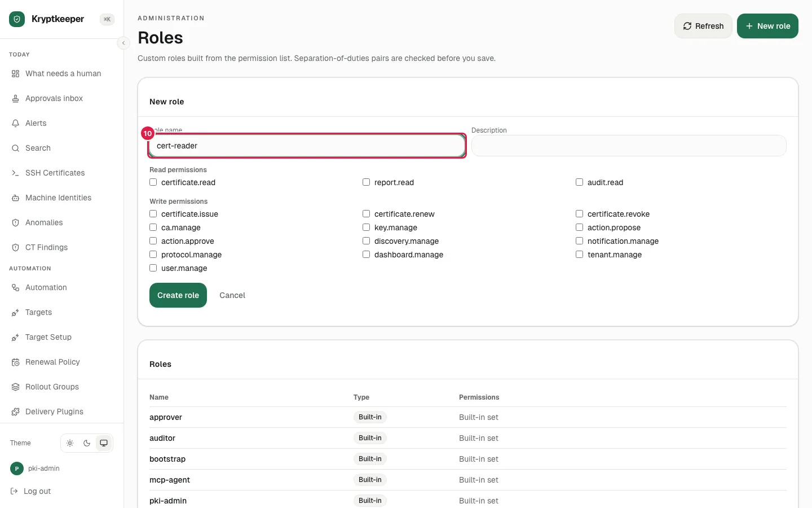Enable the certificate.read permission checkbox

[x=153, y=182]
